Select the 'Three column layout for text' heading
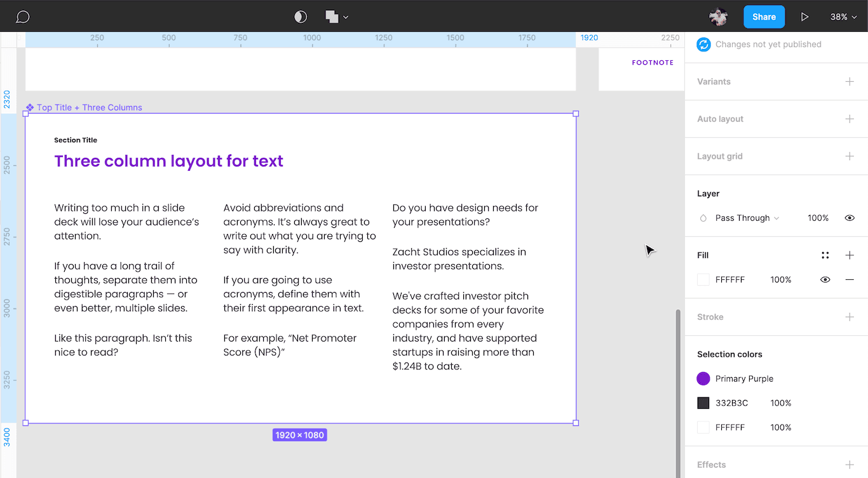 click(x=168, y=161)
